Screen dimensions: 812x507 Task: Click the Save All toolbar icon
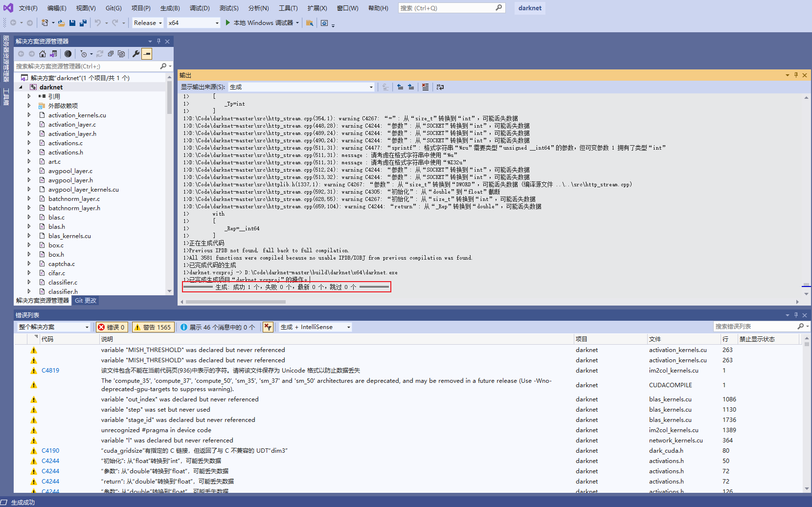coord(83,23)
